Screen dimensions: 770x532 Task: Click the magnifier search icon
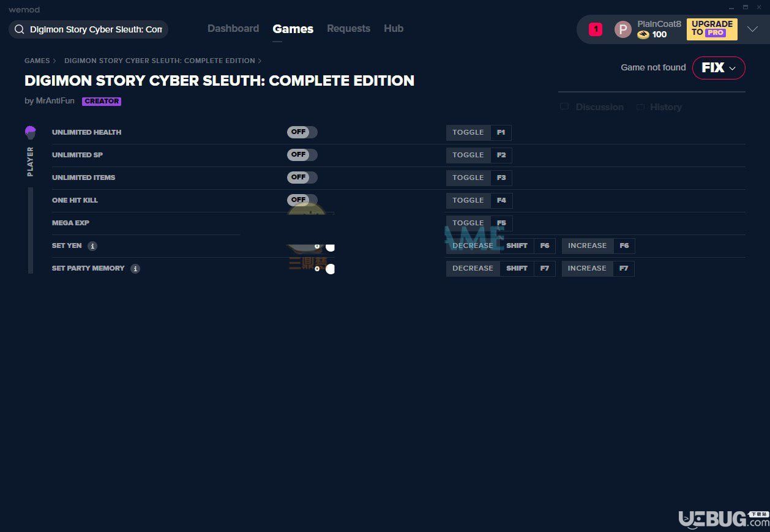click(20, 29)
